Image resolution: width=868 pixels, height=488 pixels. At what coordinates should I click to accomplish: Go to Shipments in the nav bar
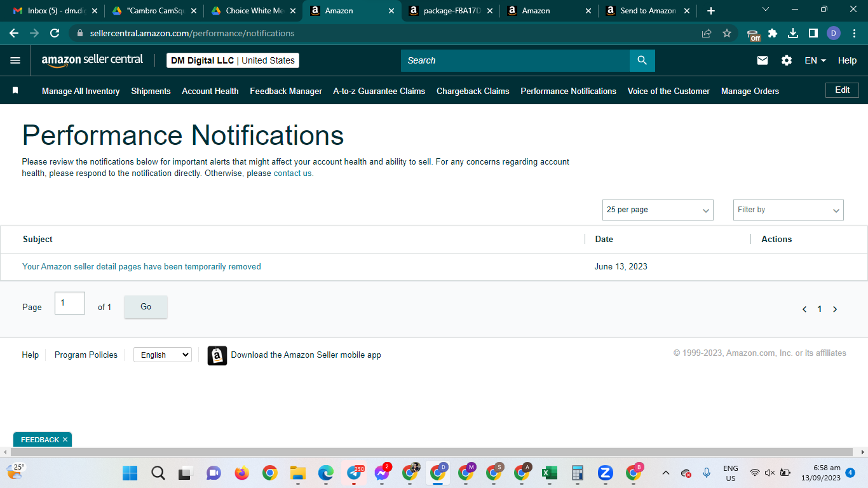[151, 91]
